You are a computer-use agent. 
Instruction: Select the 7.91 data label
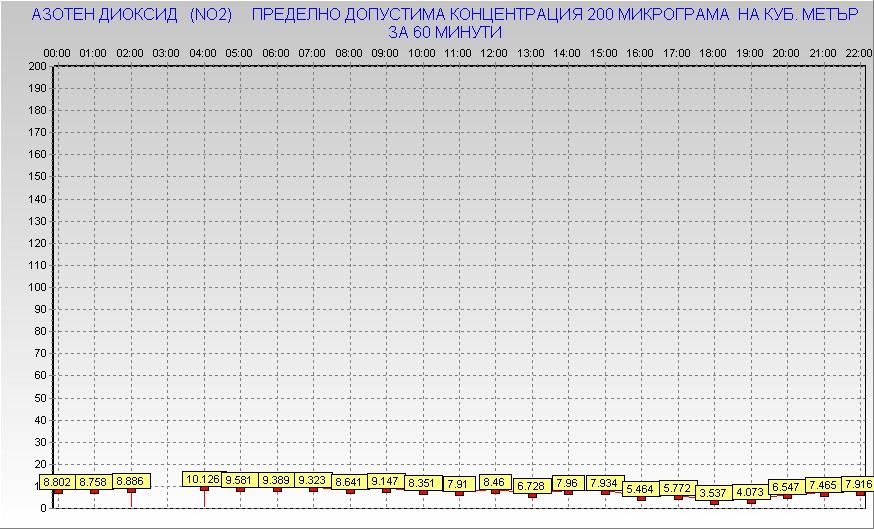[x=459, y=484]
